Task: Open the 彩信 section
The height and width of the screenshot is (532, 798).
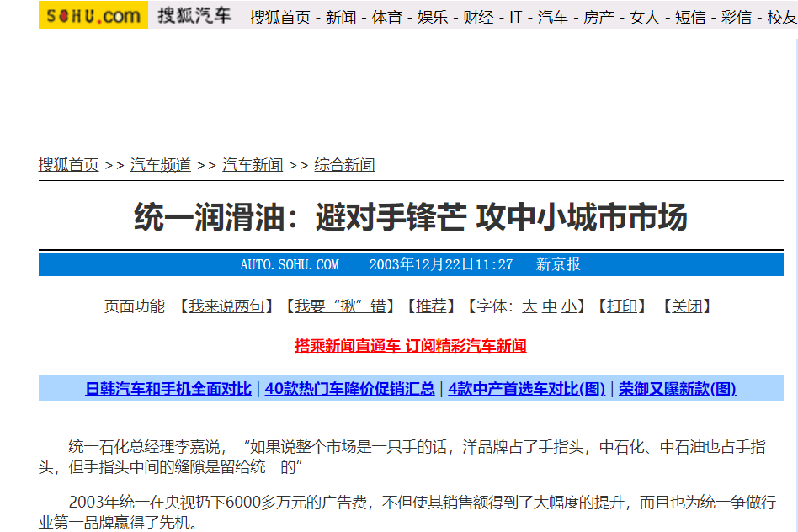Action: 736,18
